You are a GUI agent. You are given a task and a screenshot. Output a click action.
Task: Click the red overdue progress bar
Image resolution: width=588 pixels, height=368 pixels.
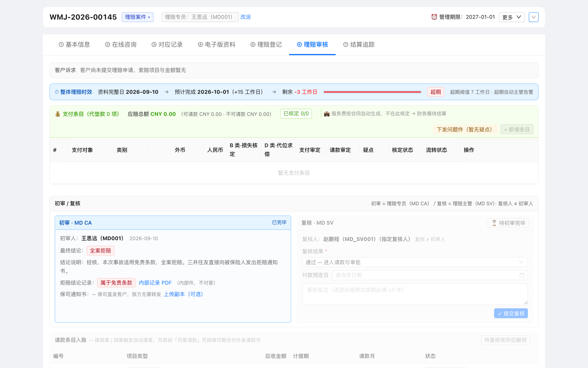point(372,92)
